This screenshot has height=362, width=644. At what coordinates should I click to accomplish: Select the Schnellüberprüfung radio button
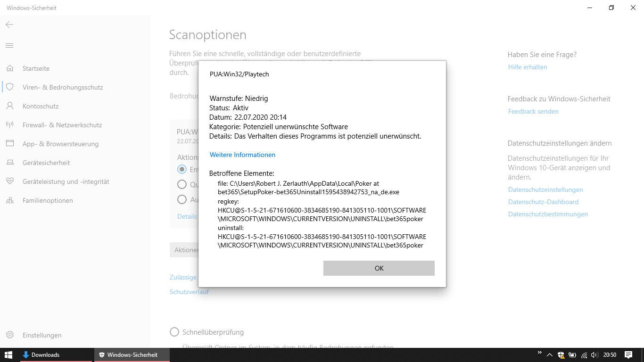click(x=174, y=332)
